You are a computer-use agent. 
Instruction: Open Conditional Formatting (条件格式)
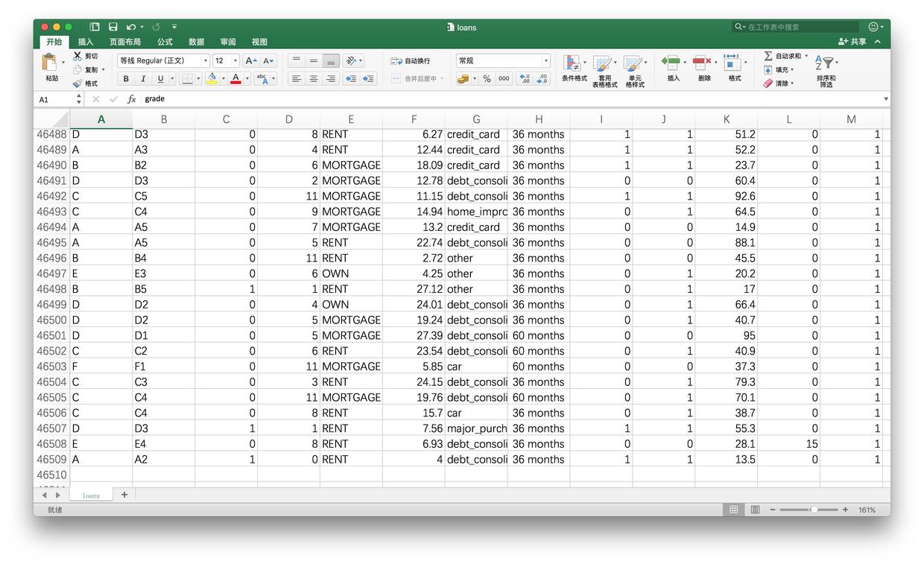pyautogui.click(x=574, y=68)
